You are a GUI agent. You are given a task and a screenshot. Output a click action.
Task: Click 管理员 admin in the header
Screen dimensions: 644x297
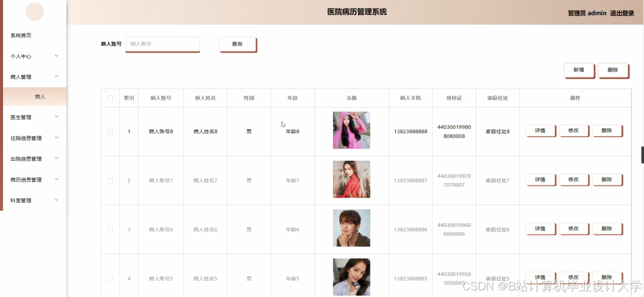(x=587, y=13)
